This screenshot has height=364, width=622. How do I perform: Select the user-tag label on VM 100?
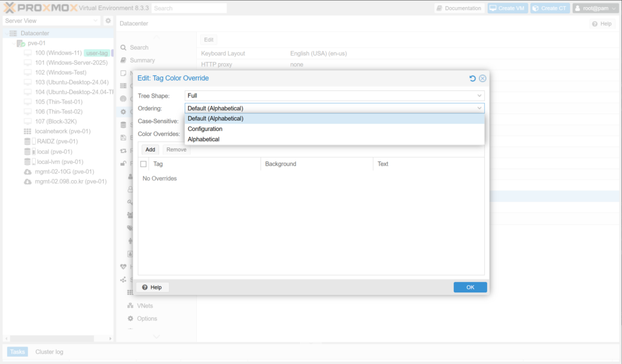click(97, 53)
